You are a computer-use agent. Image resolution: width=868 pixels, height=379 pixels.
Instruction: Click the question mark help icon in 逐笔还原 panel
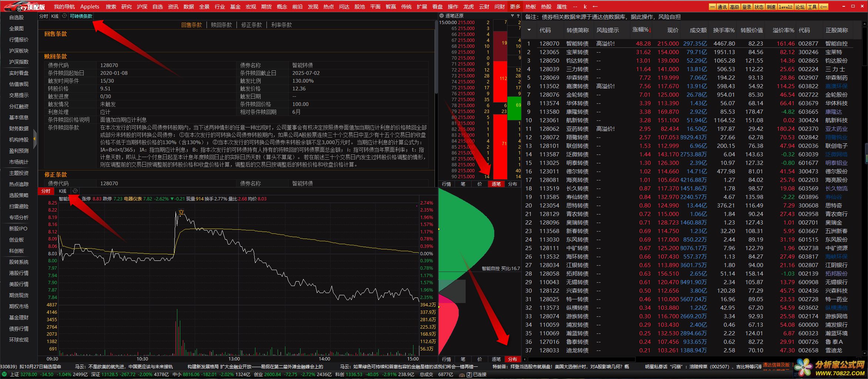[518, 16]
